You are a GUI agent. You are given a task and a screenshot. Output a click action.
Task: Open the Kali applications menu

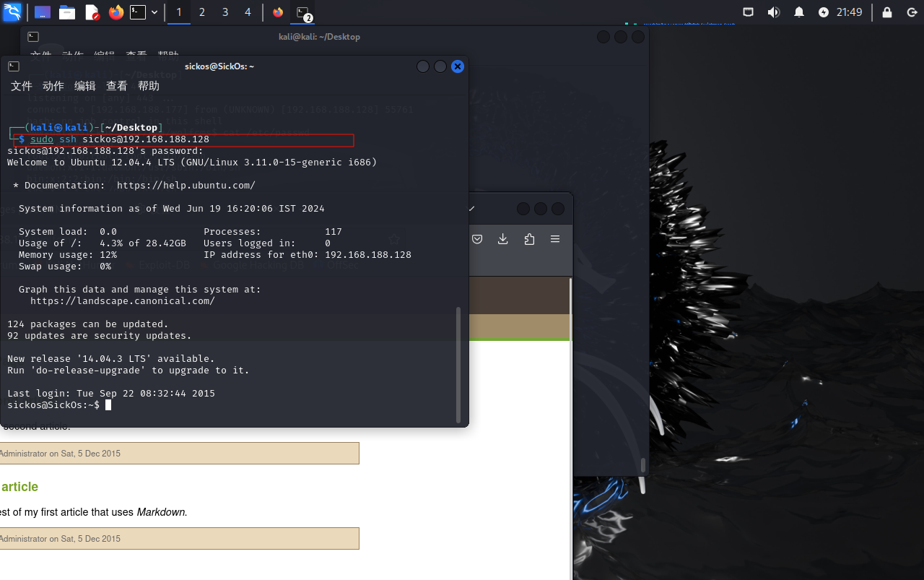click(x=12, y=12)
